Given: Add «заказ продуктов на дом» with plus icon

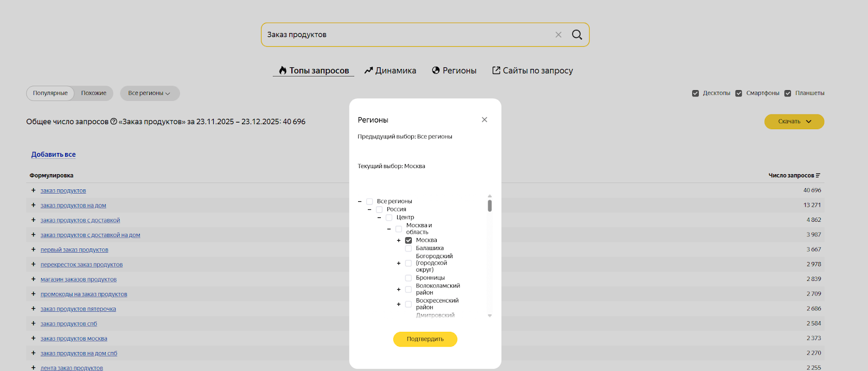Looking at the screenshot, I should (x=34, y=205).
